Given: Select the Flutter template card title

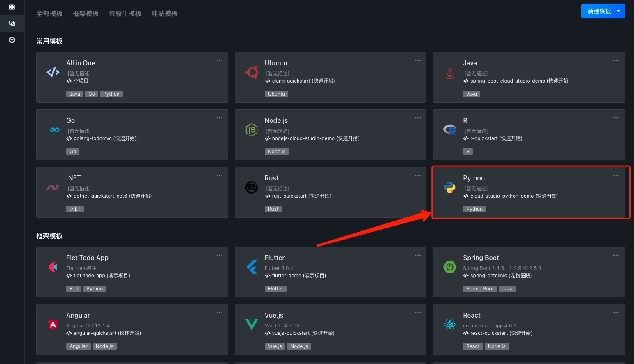Looking at the screenshot, I should (x=275, y=258).
